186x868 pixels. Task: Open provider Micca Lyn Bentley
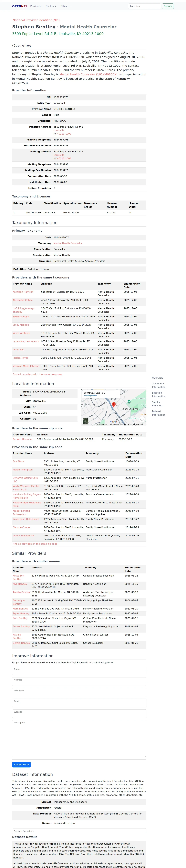(19, 578)
